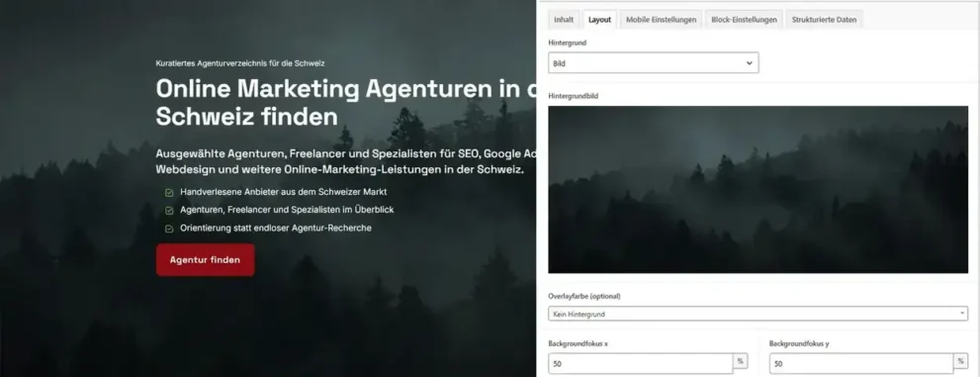Screen dimensions: 980x377
Task: Open the Mobile Einstellungen tab
Action: [x=661, y=20]
